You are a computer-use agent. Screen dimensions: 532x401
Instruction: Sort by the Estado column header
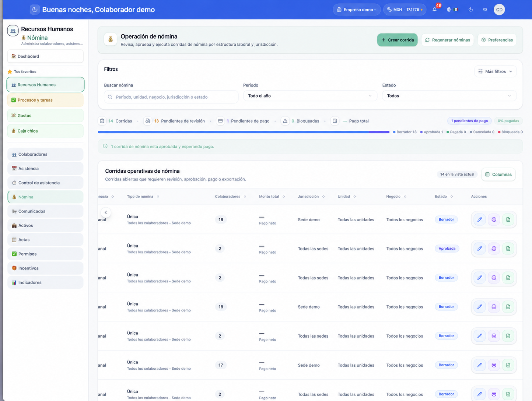(x=444, y=197)
